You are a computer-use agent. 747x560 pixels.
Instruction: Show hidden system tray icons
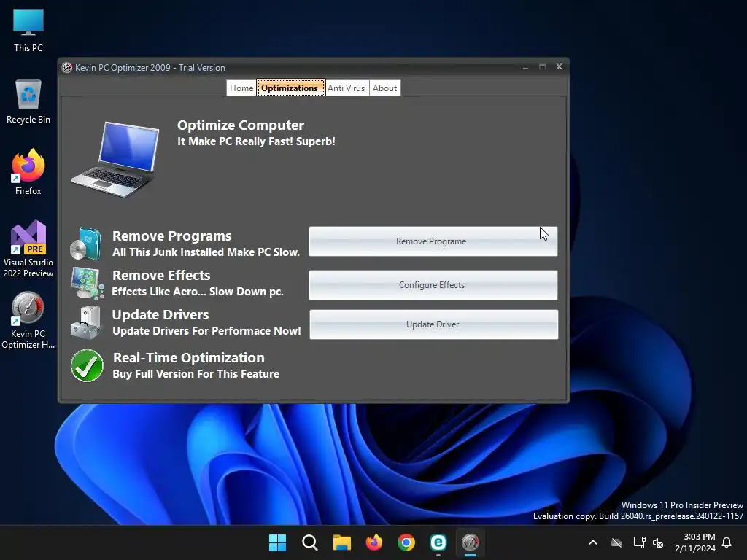point(593,542)
